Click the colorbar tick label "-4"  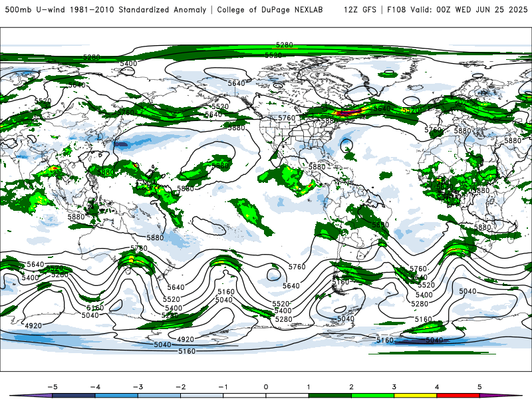95,387
